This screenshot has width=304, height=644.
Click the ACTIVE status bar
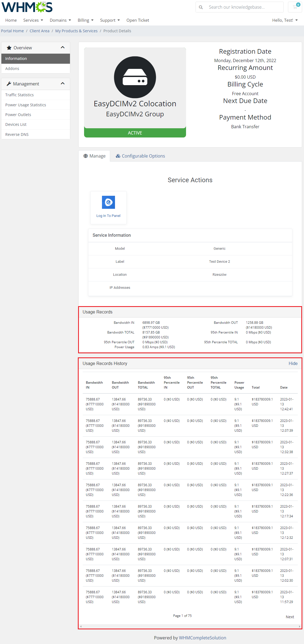(135, 133)
